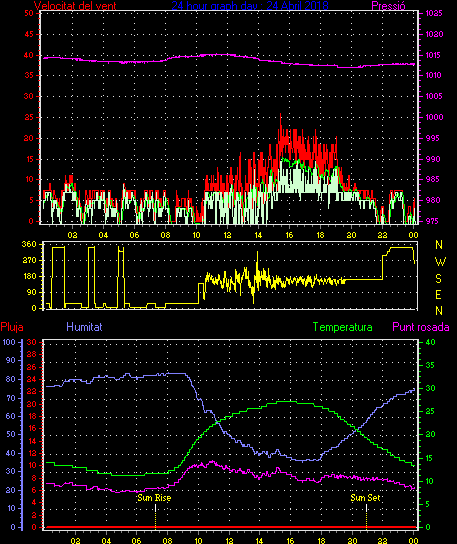Screen dimensions: 457x544
Task: Click the '90' value on blue humidity axis
Action: [x=11, y=360]
